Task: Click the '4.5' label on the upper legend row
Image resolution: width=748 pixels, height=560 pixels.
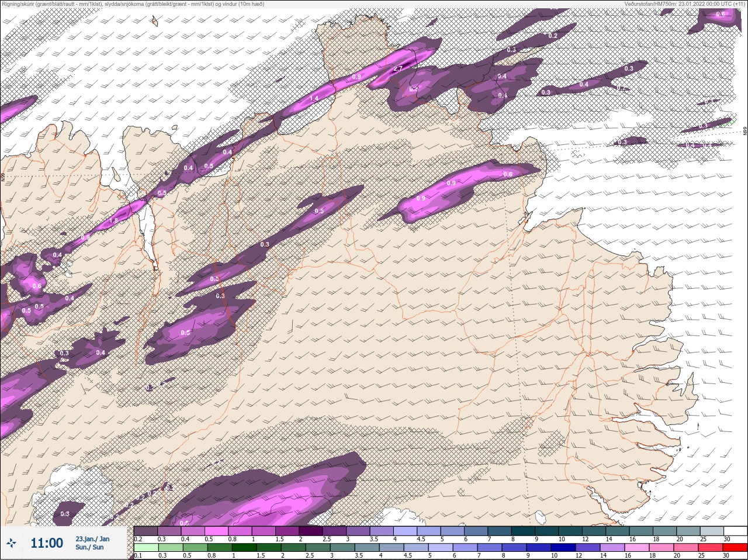Action: tap(421, 538)
